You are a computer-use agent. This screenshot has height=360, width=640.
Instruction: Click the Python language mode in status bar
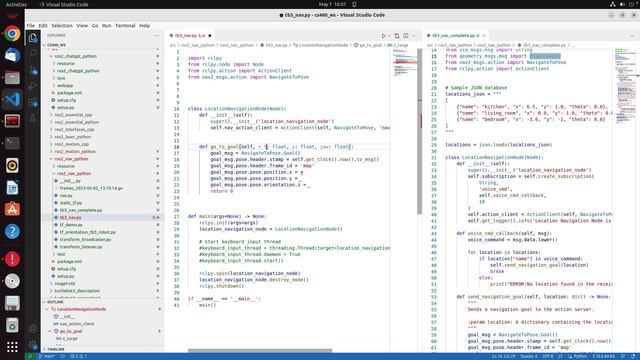pos(580,356)
